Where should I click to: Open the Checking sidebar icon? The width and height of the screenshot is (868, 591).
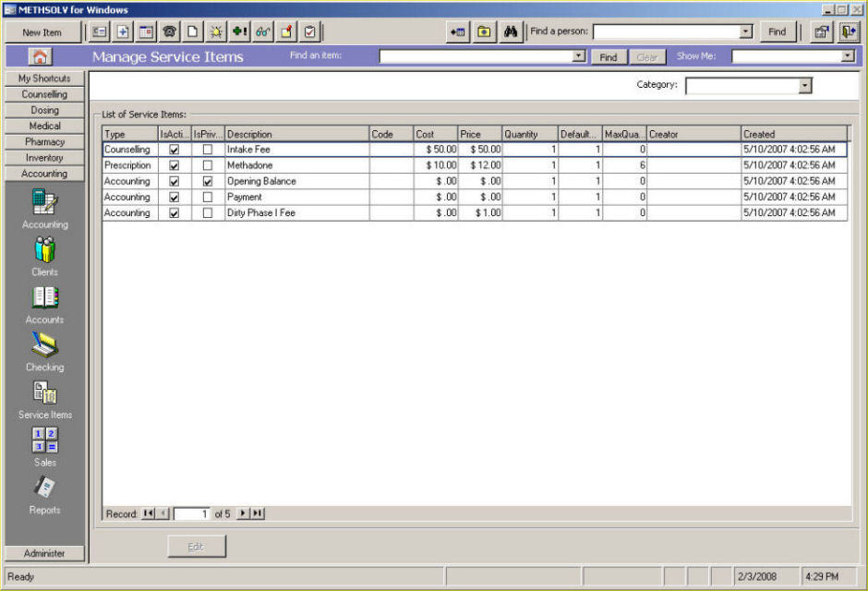coord(44,345)
